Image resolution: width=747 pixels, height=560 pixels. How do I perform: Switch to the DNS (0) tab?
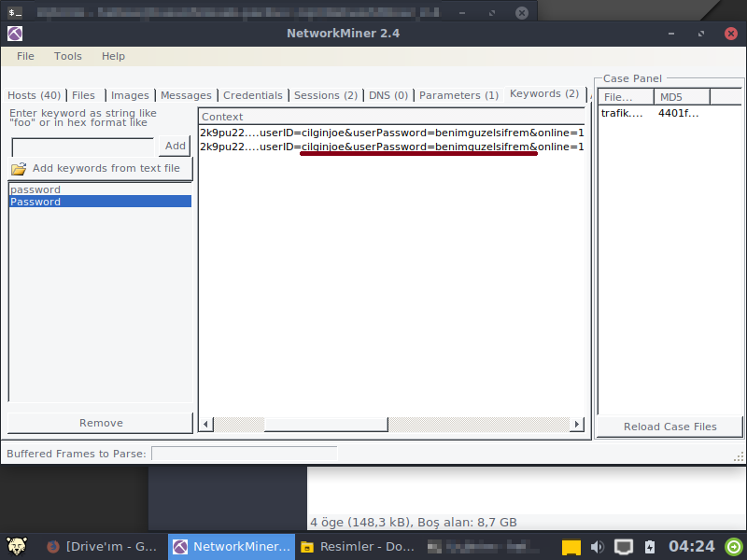[x=388, y=95]
